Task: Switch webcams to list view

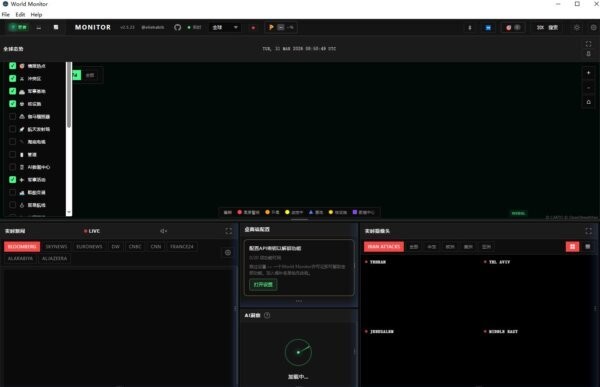Action: point(588,247)
